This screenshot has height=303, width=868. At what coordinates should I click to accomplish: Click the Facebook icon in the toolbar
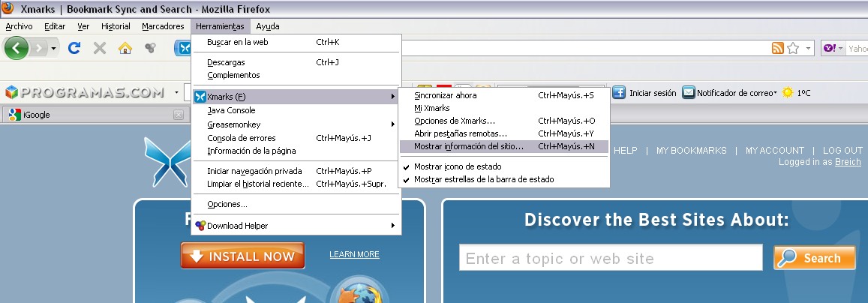click(x=619, y=93)
